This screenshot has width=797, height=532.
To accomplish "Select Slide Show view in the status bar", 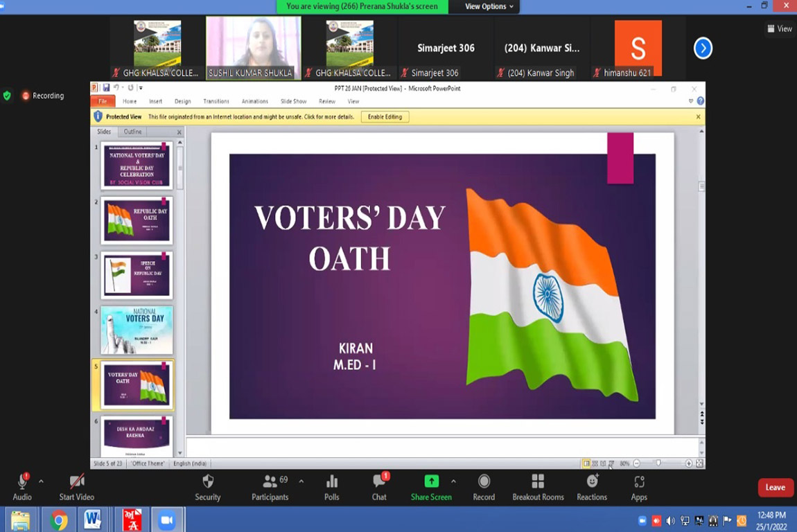I will [x=611, y=463].
